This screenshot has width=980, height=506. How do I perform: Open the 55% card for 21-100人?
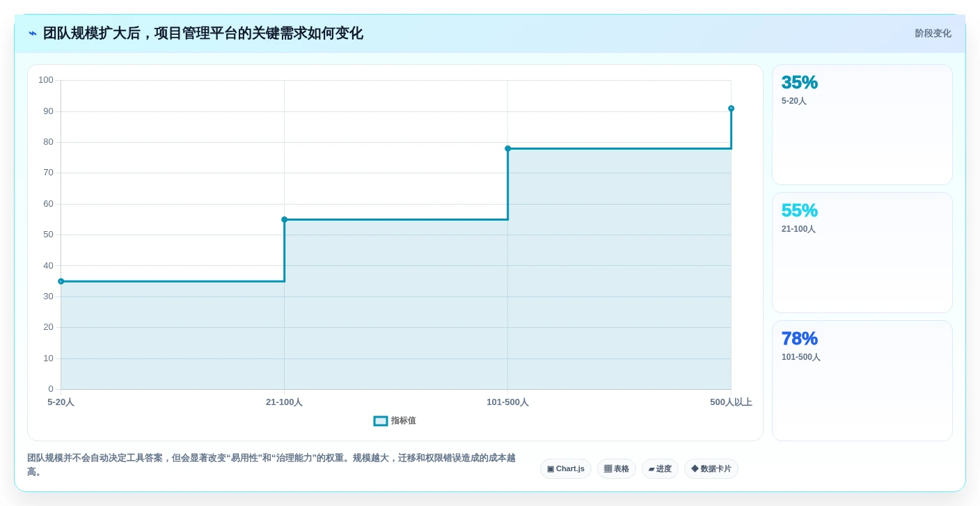click(x=862, y=253)
